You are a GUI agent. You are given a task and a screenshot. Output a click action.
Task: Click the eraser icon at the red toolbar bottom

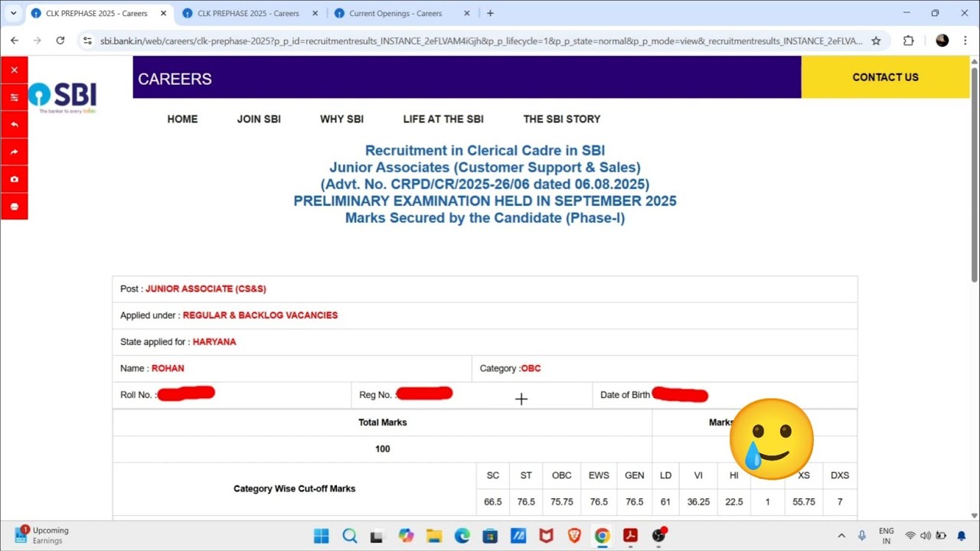pos(14,206)
